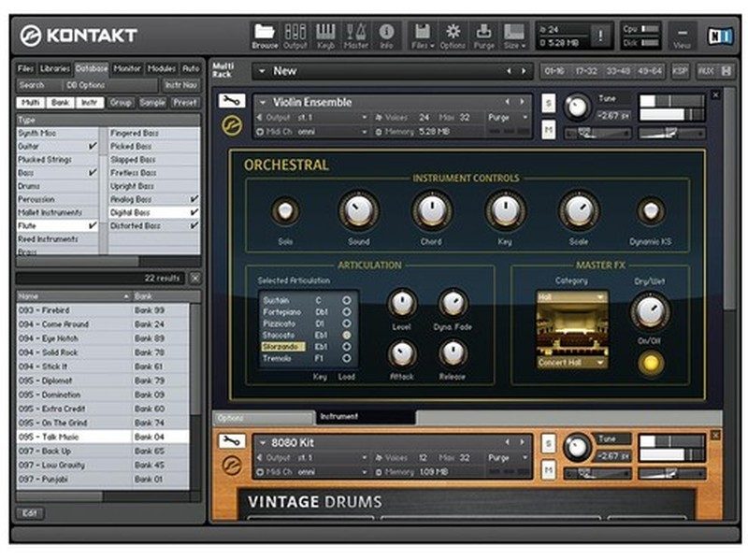Open the New multi rack dropdown
This screenshot has height=560, width=748.
[x=262, y=72]
